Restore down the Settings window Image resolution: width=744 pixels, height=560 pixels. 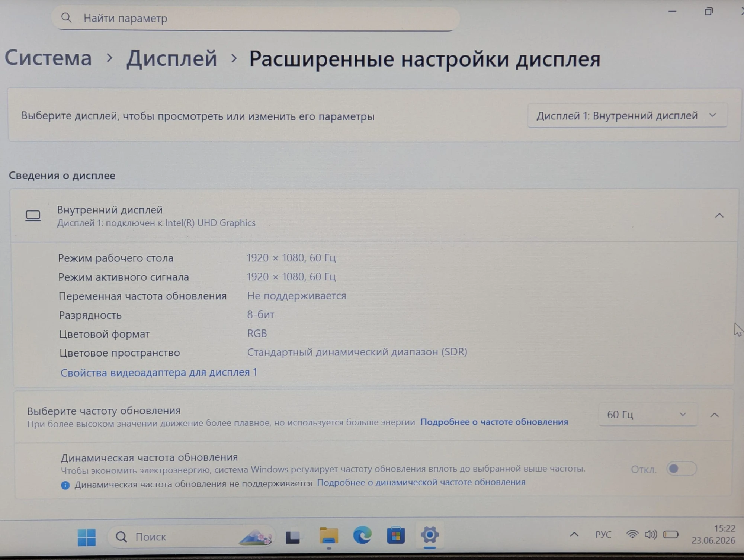(709, 12)
